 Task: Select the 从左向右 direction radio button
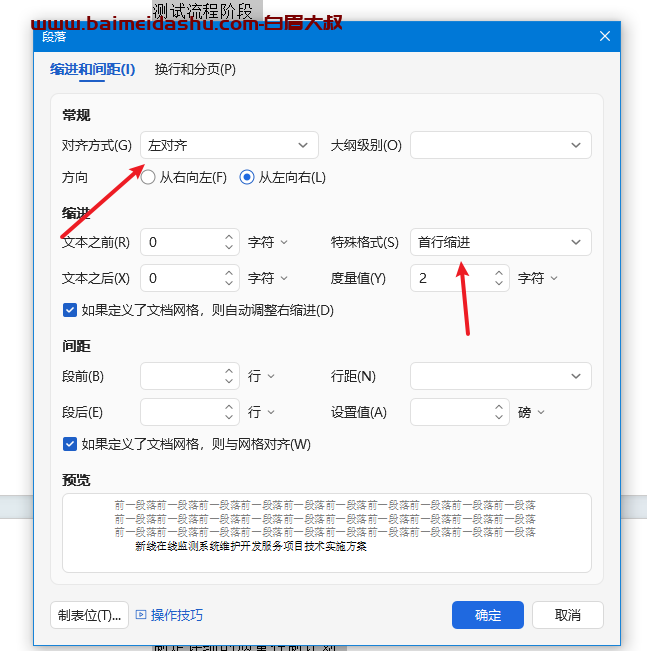(247, 178)
